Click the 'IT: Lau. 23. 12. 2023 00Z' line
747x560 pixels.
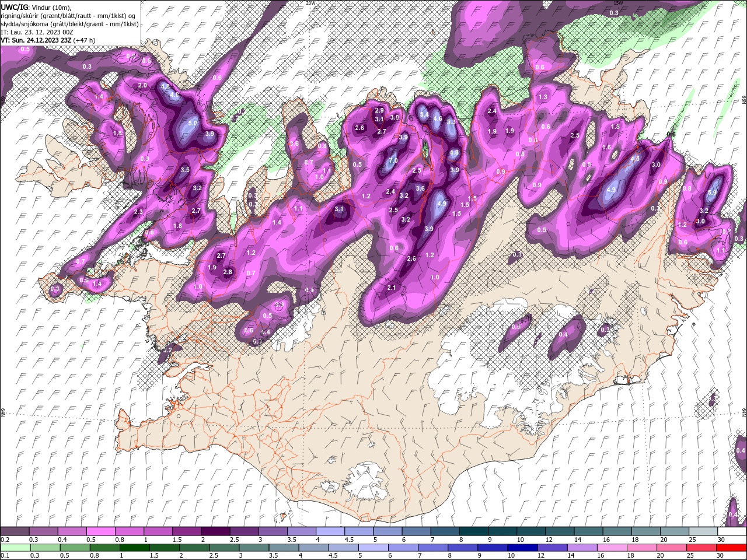tap(37, 32)
